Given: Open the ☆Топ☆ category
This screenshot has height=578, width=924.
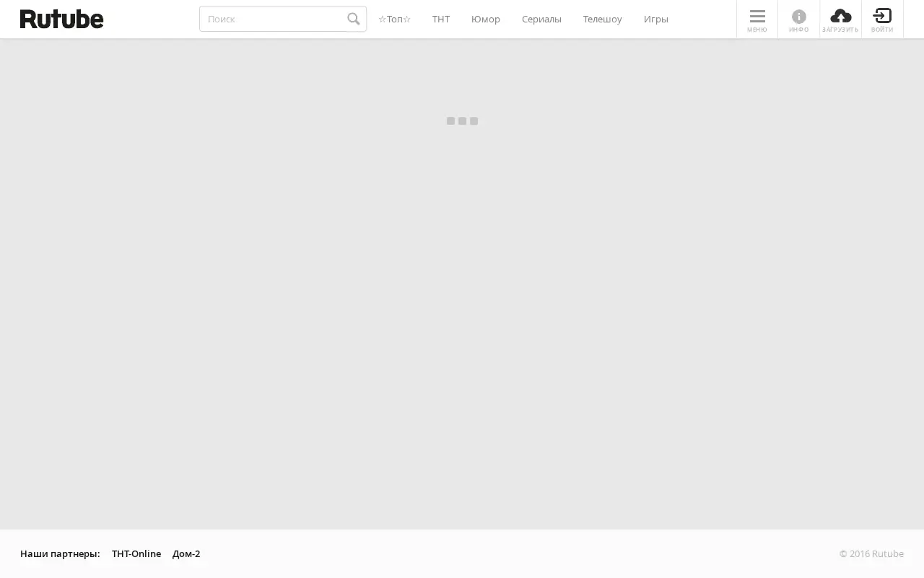Looking at the screenshot, I should [395, 19].
